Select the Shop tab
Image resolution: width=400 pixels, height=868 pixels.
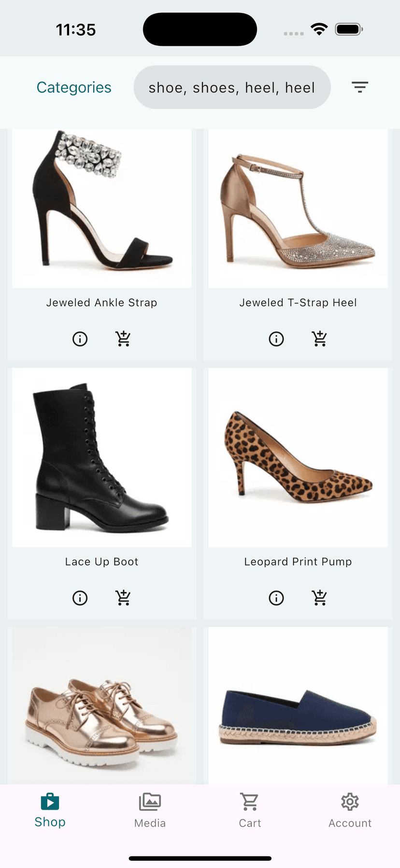point(50,811)
